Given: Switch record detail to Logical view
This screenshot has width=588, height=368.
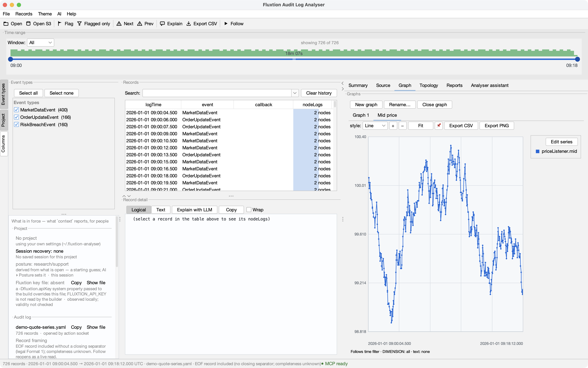Looking at the screenshot, I should (x=138, y=210).
